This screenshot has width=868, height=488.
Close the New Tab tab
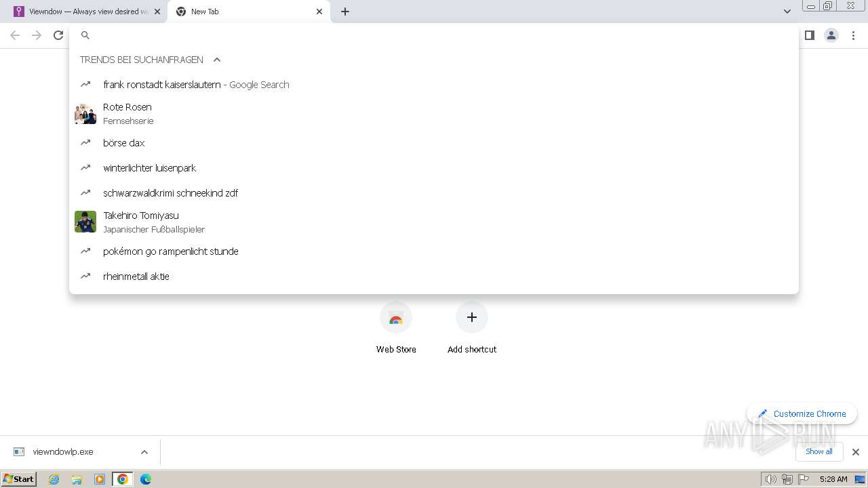coord(319,12)
